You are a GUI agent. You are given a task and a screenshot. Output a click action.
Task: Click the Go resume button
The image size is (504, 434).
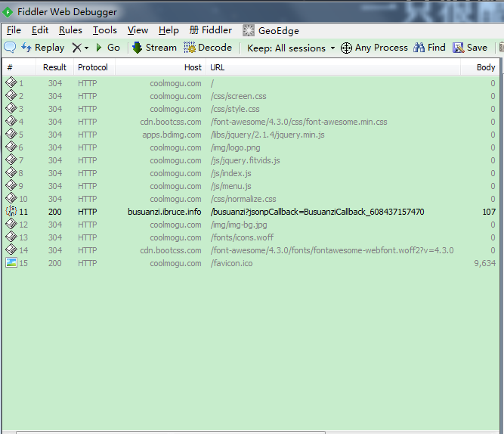(x=108, y=48)
